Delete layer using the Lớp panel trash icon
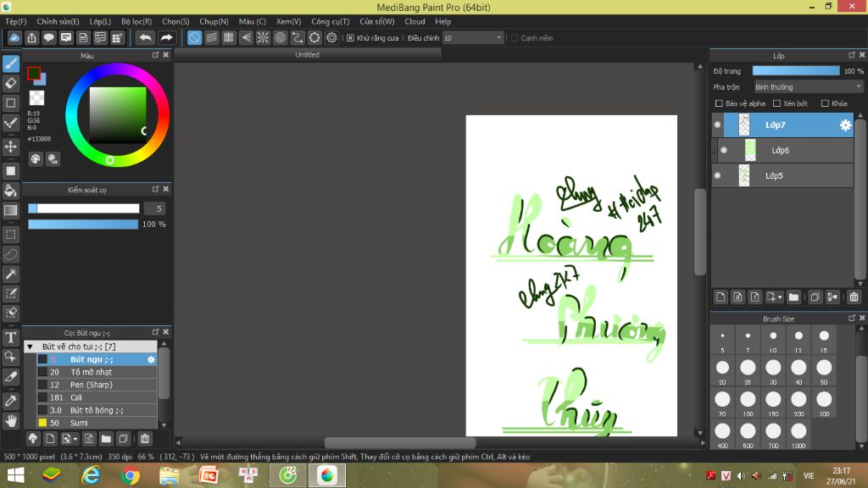This screenshot has width=868, height=488. (x=854, y=297)
